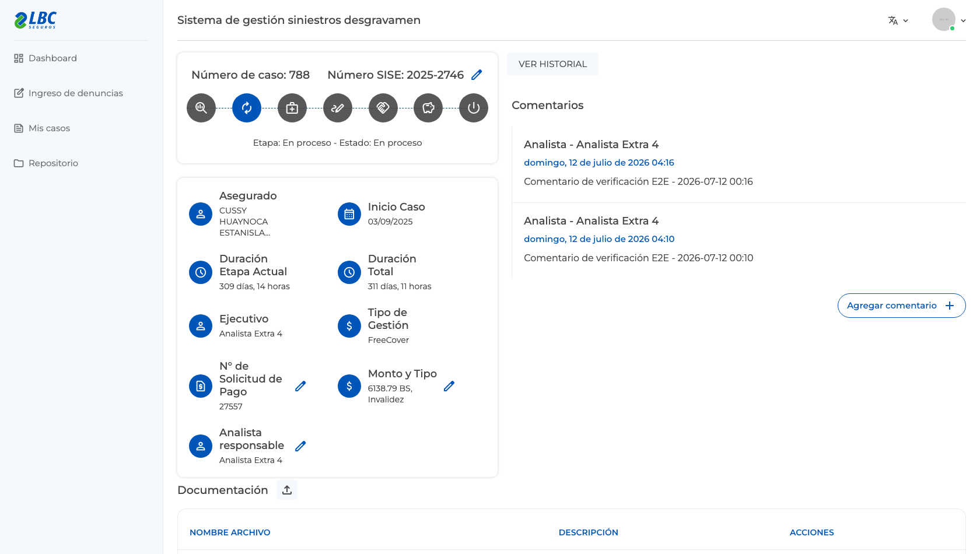The width and height of the screenshot is (980, 554).
Task: Click the power-off closing stage icon
Action: tap(474, 108)
